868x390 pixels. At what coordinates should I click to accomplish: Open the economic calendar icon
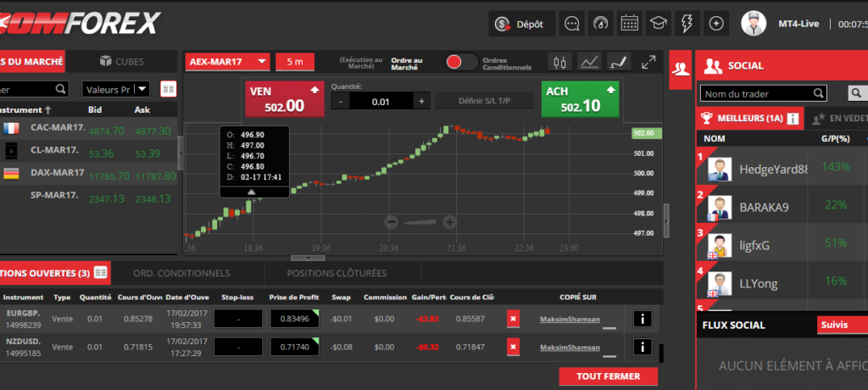(x=630, y=24)
